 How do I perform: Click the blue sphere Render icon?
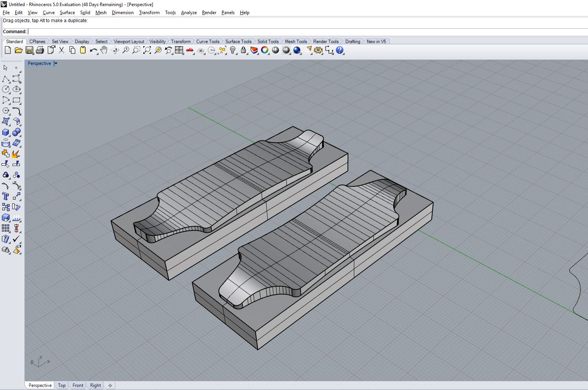click(x=297, y=50)
